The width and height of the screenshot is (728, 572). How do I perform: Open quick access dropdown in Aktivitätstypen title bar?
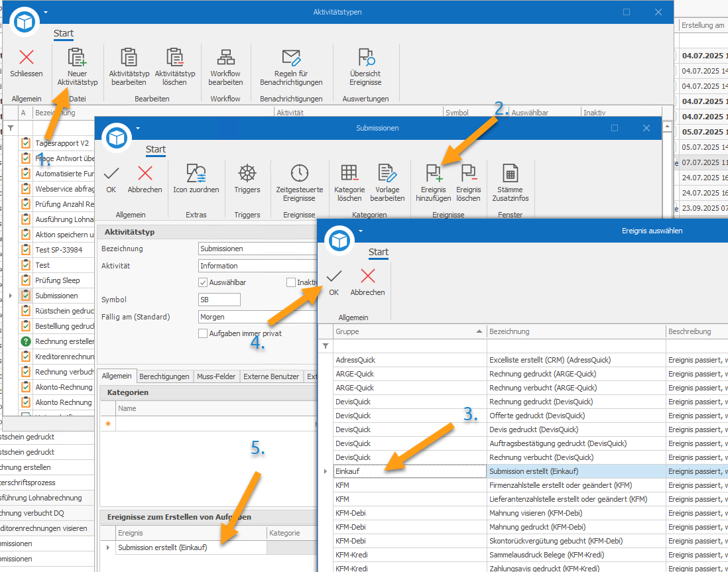pos(46,12)
